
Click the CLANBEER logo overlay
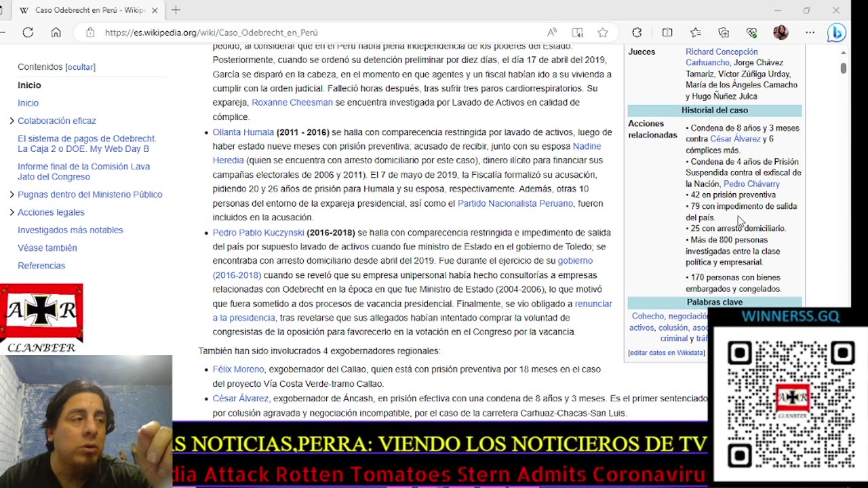click(x=41, y=319)
